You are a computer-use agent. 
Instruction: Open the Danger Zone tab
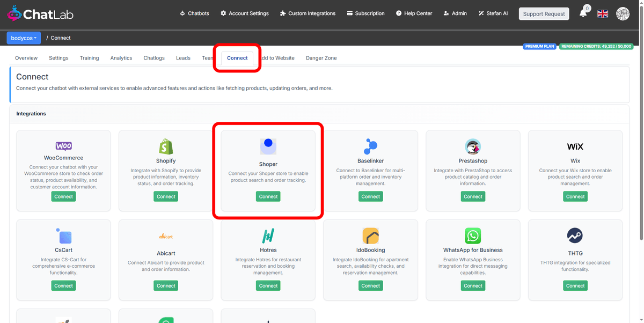click(x=321, y=57)
